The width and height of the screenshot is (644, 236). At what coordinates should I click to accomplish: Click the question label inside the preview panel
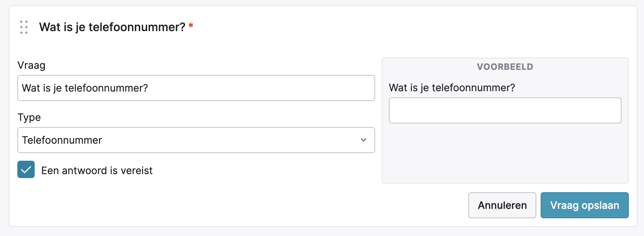coord(452,88)
